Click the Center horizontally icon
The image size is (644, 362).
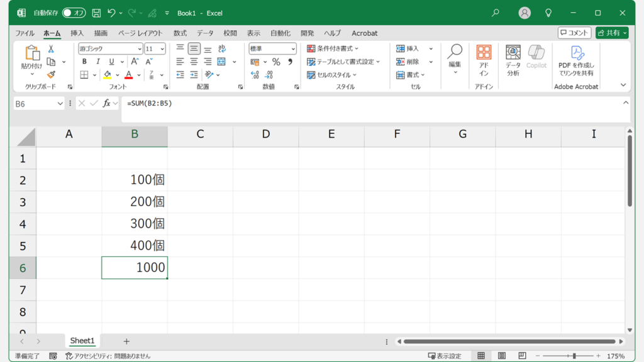click(194, 62)
